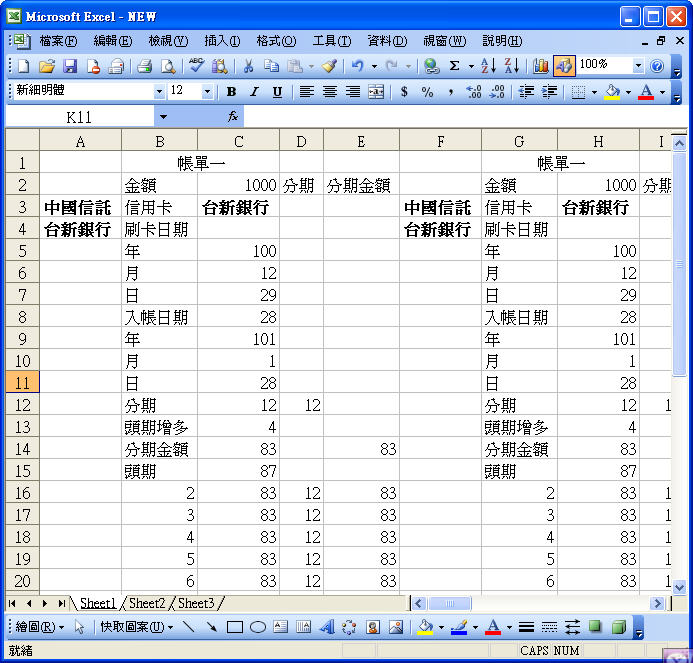Viewport: 693px width, 663px height.
Task: Open the zoom 100% dropdown
Action: coord(638,66)
